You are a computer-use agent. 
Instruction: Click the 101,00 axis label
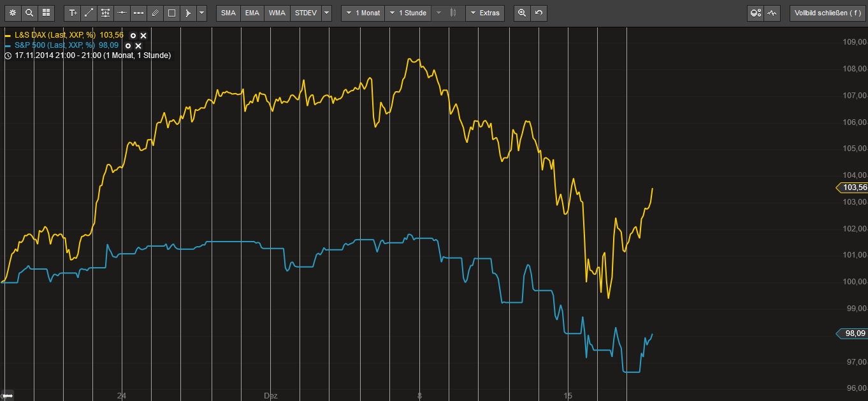854,255
